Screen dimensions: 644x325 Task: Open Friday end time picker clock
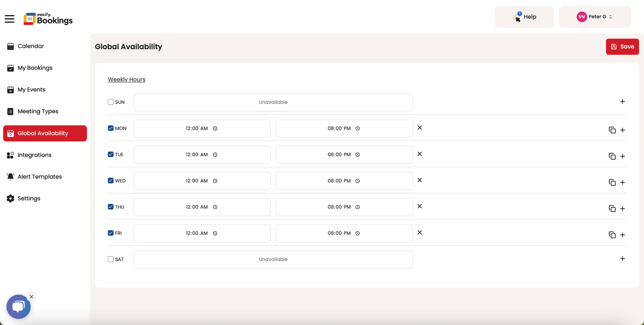pos(358,233)
